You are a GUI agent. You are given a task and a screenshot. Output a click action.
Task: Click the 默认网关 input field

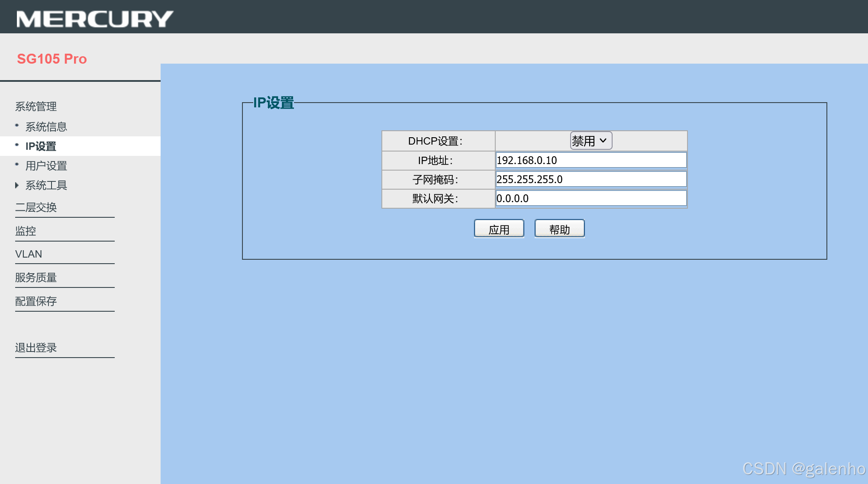tap(591, 198)
